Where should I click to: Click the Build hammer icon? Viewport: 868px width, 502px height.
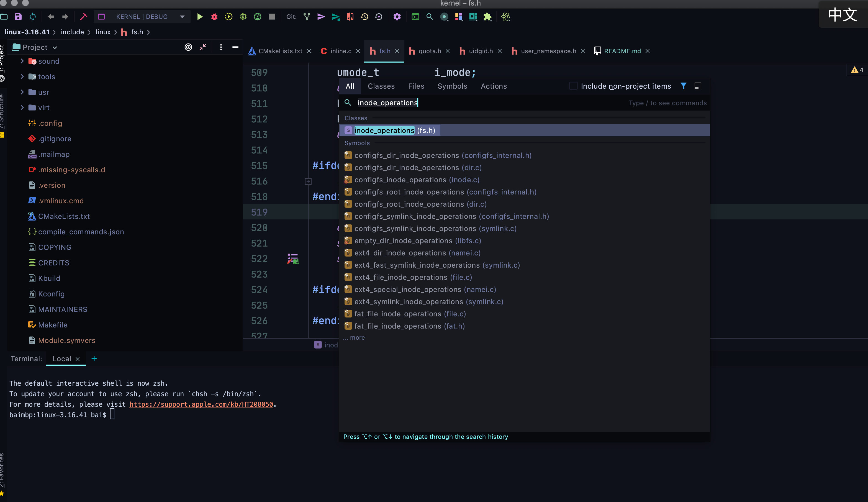pyautogui.click(x=83, y=17)
